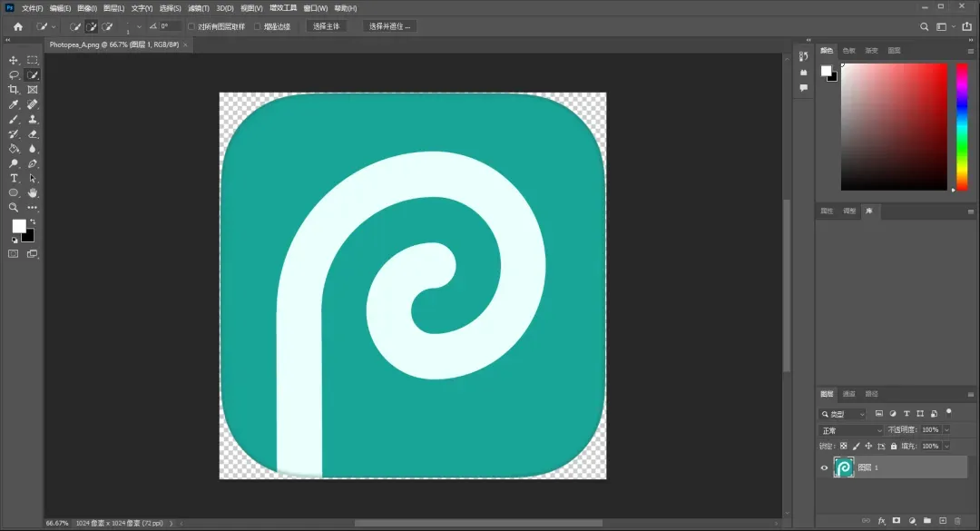Select the Brush tool
Screen dimensions: 980x531
pos(13,119)
